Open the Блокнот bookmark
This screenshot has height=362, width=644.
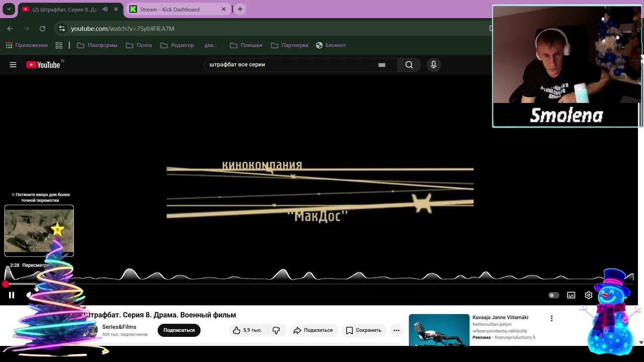331,45
